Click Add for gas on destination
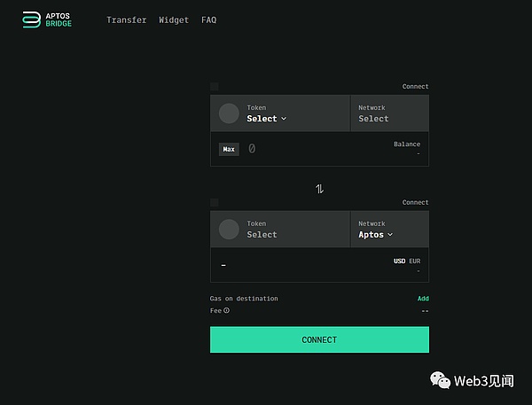This screenshot has height=405, width=532. (x=423, y=299)
